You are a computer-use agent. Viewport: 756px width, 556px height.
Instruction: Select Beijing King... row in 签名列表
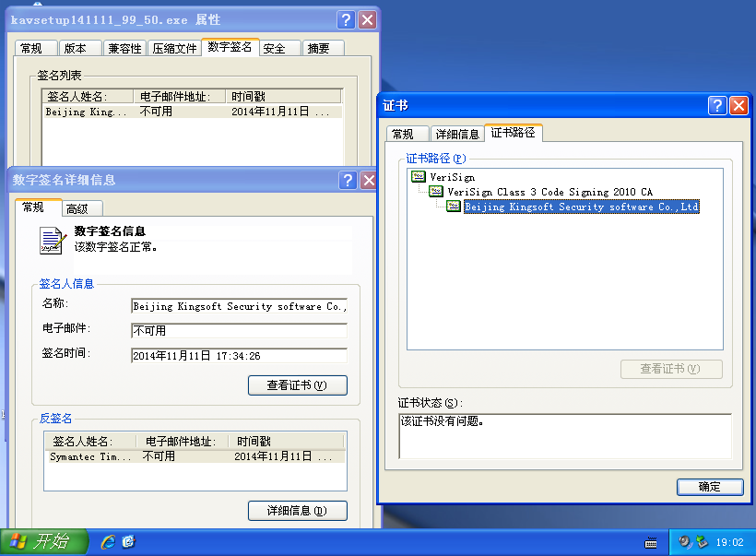(x=193, y=112)
